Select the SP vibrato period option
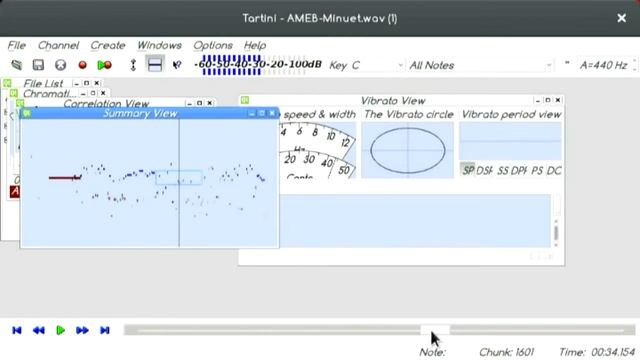Screen dimensions: 640x360 (468, 170)
